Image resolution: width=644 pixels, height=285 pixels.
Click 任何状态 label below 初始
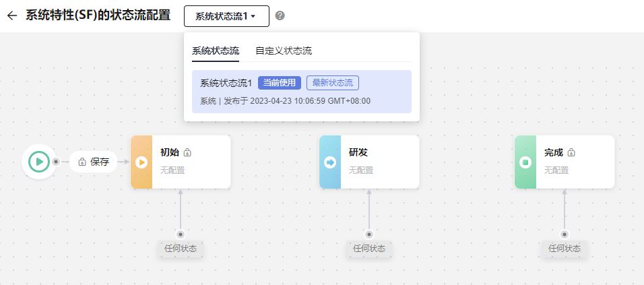(181, 248)
